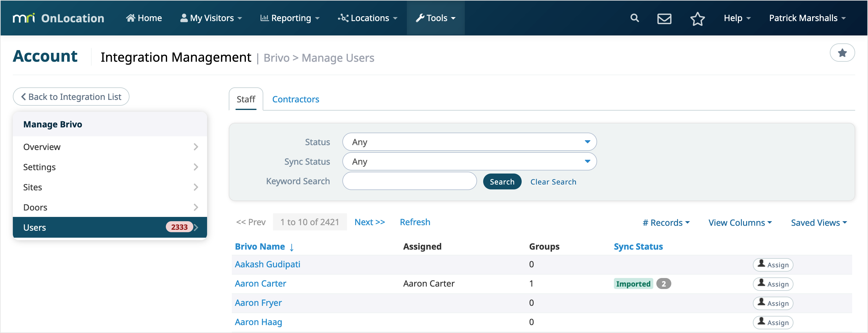Viewport: 868px width, 333px height.
Task: Open Aaron Carter user link
Action: (260, 283)
